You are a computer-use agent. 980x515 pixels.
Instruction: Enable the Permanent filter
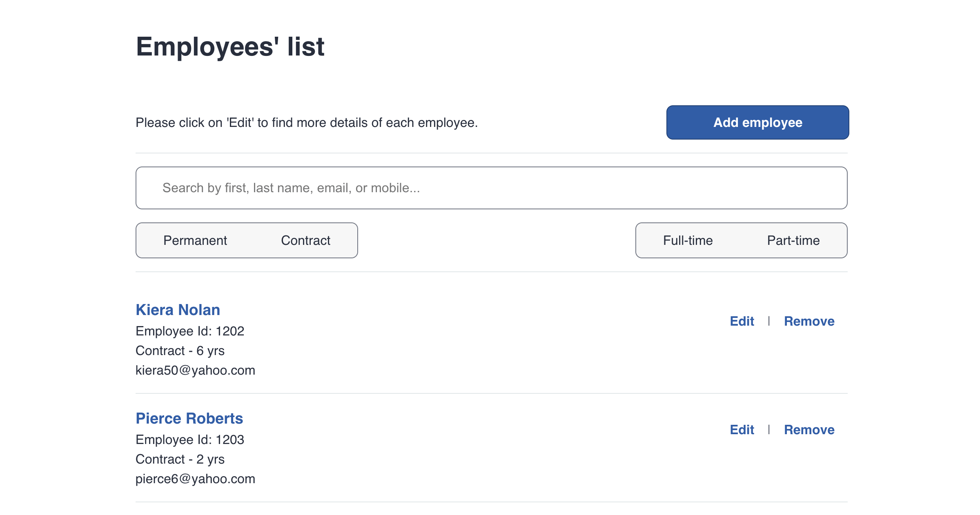tap(195, 240)
